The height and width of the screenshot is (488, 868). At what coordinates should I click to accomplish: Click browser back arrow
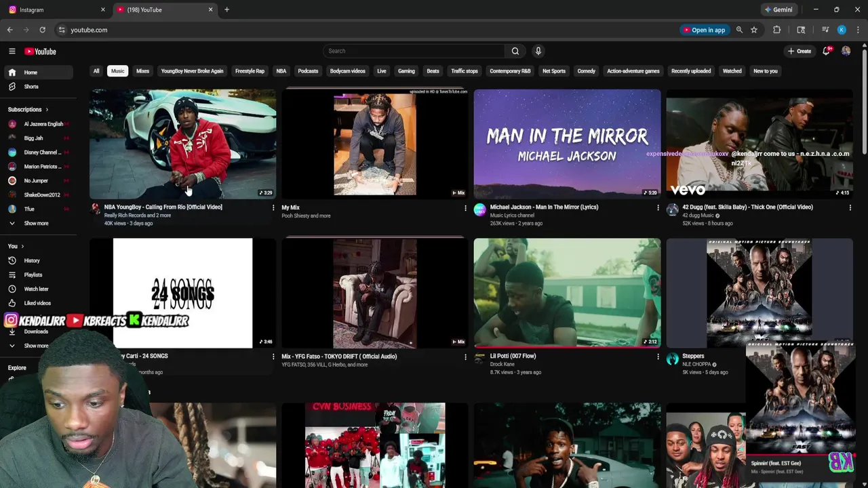(9, 30)
